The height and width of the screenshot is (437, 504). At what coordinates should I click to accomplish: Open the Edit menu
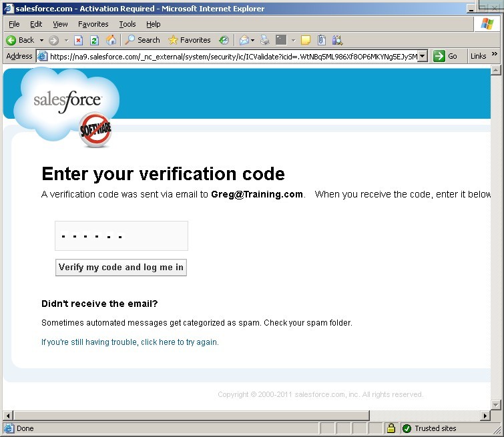pyautogui.click(x=36, y=24)
